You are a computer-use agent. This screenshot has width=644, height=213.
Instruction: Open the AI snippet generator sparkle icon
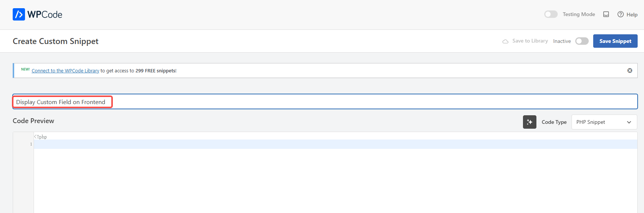click(529, 122)
